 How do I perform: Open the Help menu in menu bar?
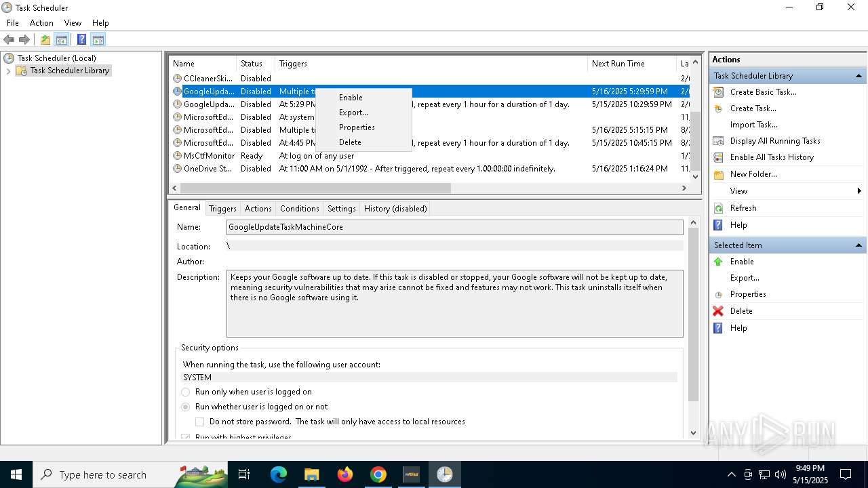(x=100, y=23)
